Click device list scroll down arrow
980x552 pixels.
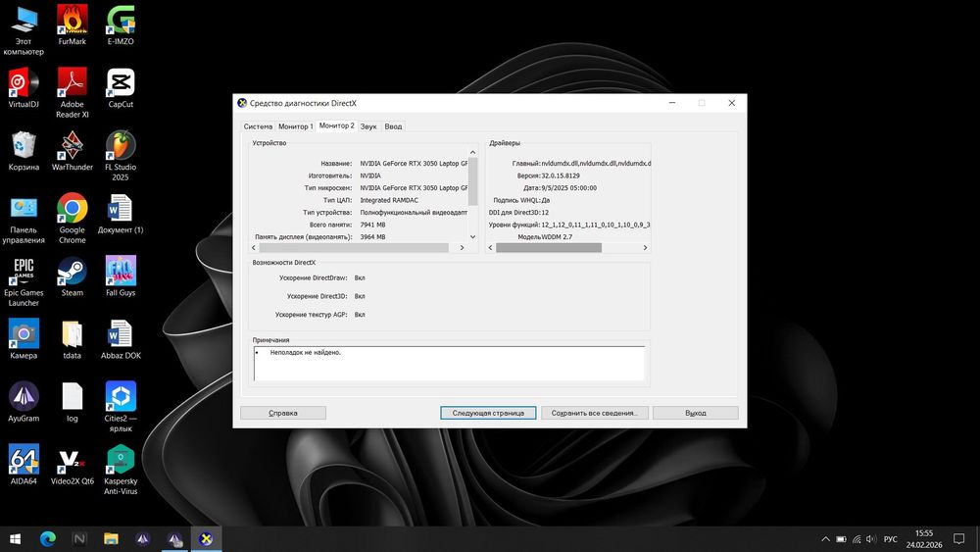473,237
